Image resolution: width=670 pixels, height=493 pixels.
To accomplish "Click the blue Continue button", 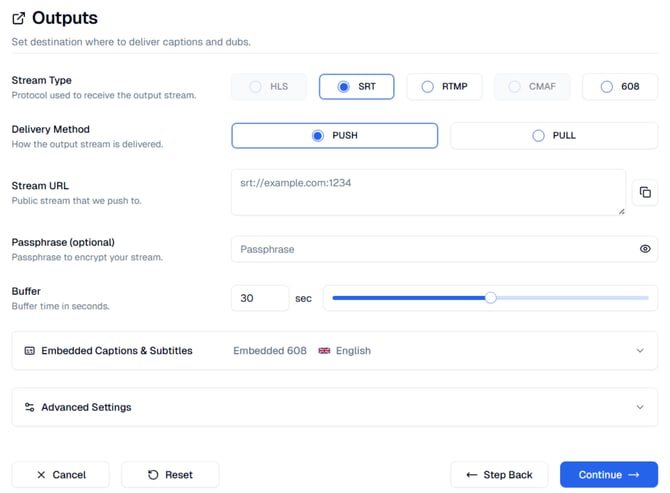I will [x=608, y=474].
